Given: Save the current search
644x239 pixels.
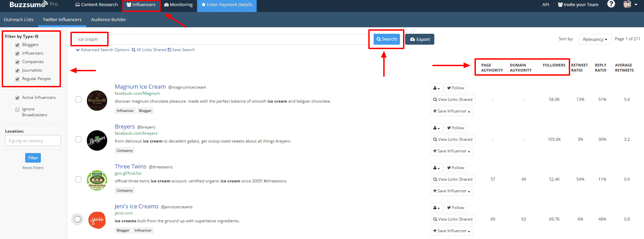Looking at the screenshot, I should click(181, 50).
